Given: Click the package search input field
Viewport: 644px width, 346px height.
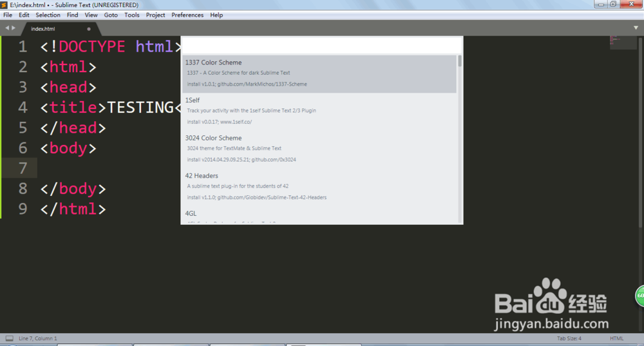Looking at the screenshot, I should (321, 45).
